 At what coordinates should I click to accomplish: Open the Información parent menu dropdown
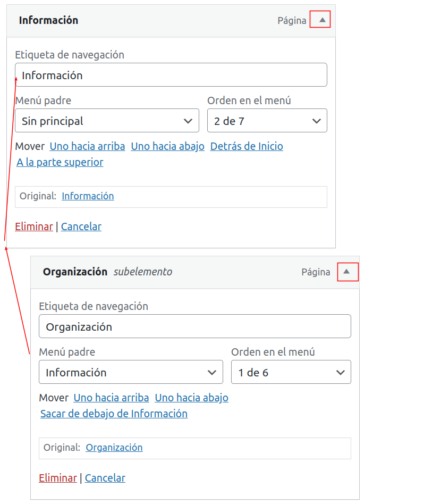coord(131,373)
